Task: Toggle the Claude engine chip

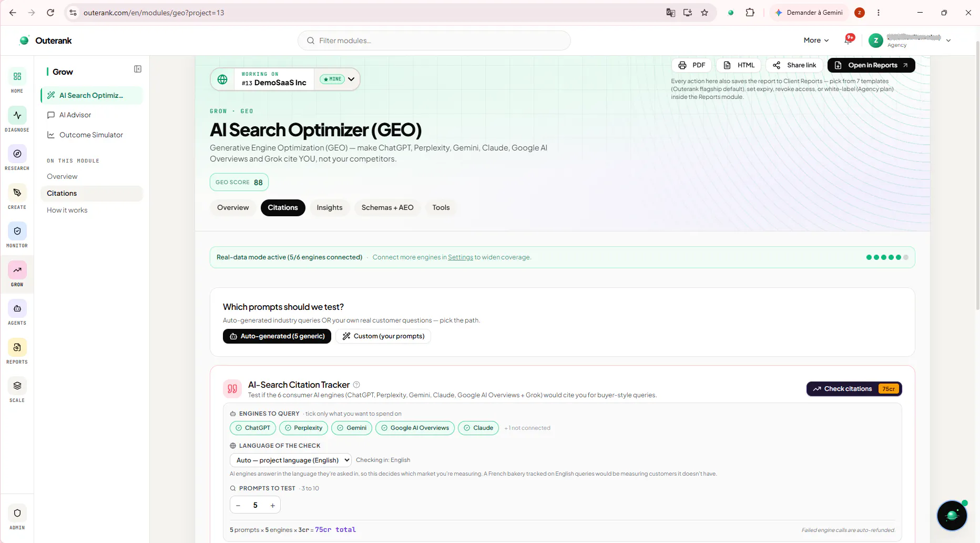Action: (478, 428)
